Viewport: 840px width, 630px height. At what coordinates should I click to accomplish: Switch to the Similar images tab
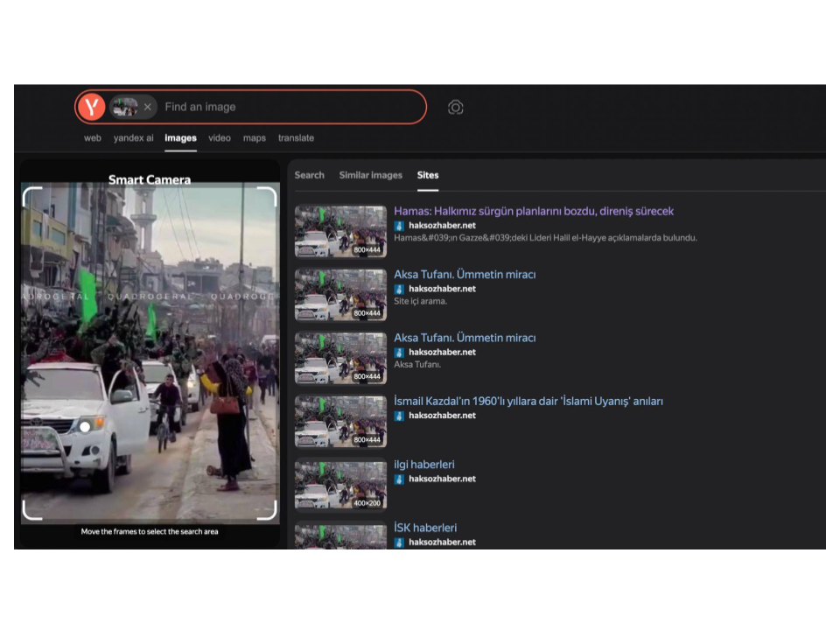370,175
